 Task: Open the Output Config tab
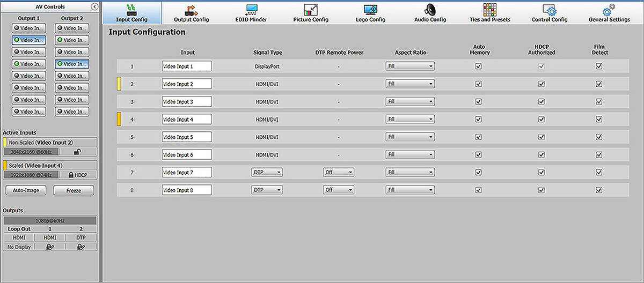191,12
